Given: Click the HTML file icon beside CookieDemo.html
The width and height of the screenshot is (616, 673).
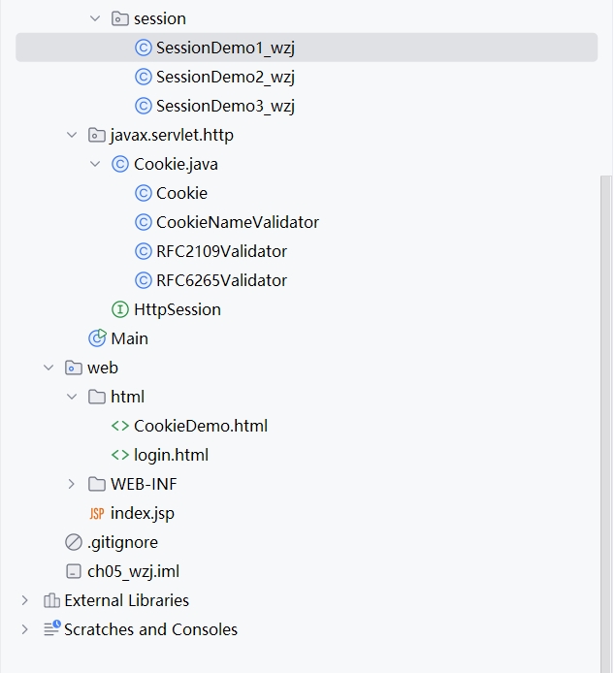Looking at the screenshot, I should (120, 426).
